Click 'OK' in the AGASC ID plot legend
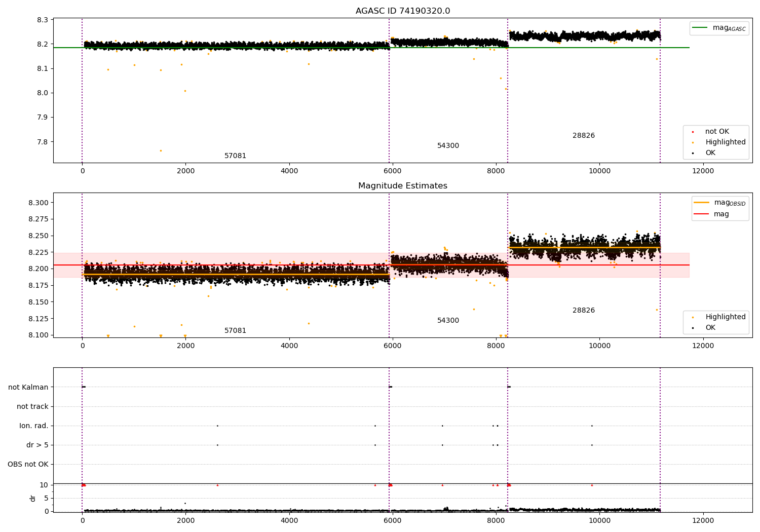This screenshot has width=760, height=532. click(x=704, y=153)
